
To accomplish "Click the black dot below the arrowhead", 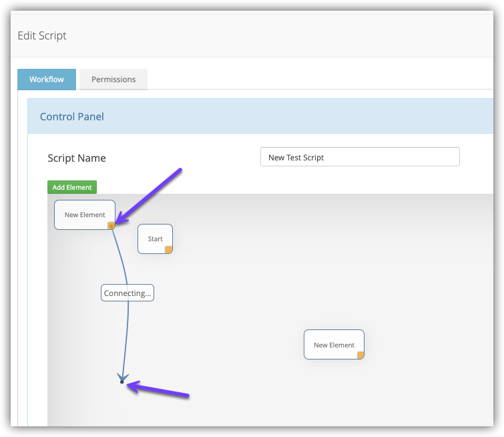I will click(x=122, y=382).
